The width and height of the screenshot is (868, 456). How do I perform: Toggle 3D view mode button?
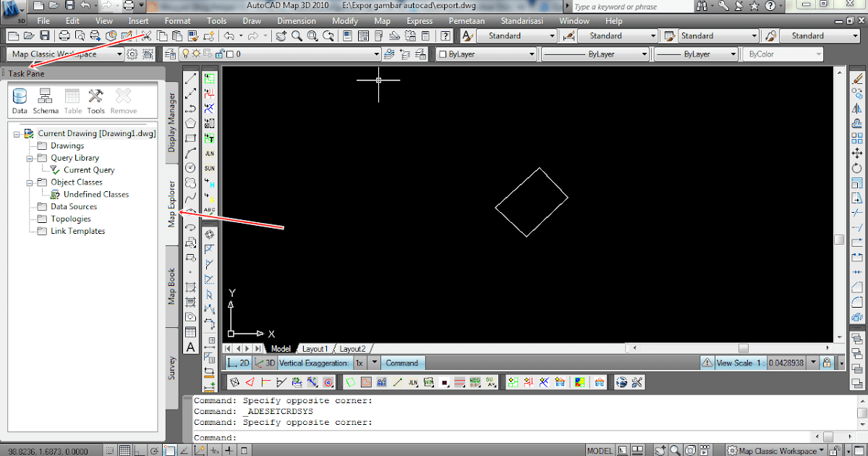265,363
